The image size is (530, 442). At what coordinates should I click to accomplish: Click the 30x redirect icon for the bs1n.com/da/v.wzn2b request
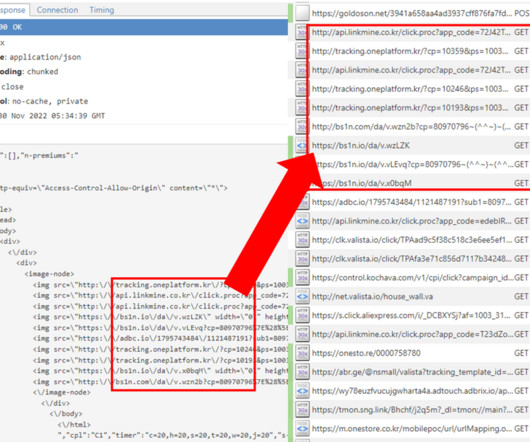[302, 127]
